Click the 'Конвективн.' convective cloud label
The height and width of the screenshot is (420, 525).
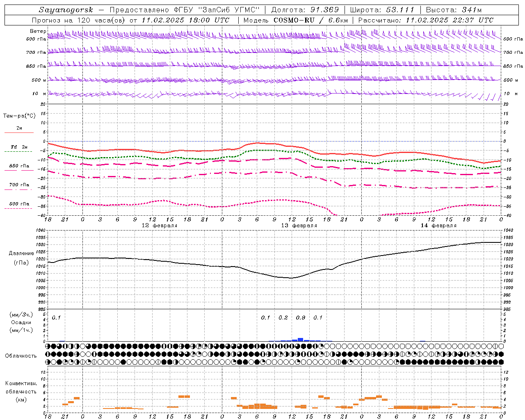[x=21, y=383]
